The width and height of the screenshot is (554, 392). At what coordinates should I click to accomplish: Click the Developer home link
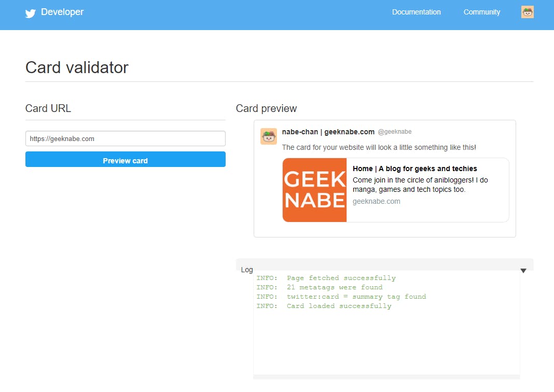tap(62, 12)
